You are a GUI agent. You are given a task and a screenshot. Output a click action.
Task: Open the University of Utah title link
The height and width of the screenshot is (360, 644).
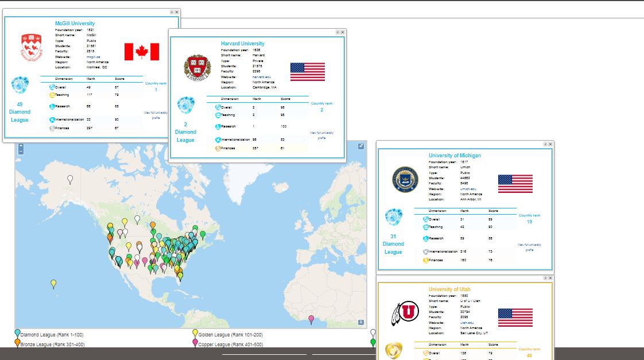point(449,289)
